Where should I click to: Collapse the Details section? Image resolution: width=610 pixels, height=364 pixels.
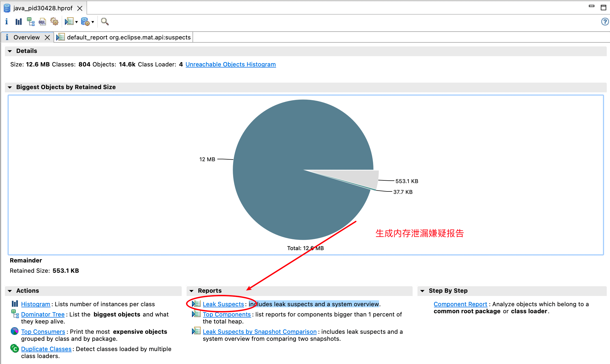coord(10,51)
